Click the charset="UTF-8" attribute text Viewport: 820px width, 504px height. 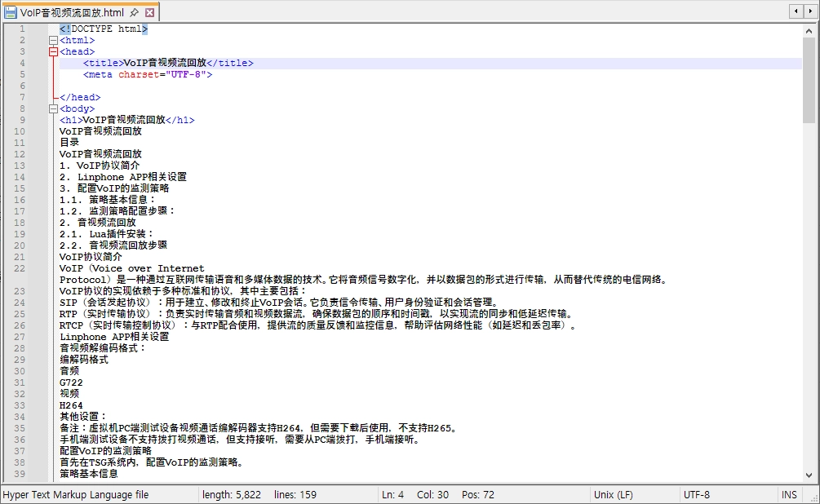tap(162, 74)
